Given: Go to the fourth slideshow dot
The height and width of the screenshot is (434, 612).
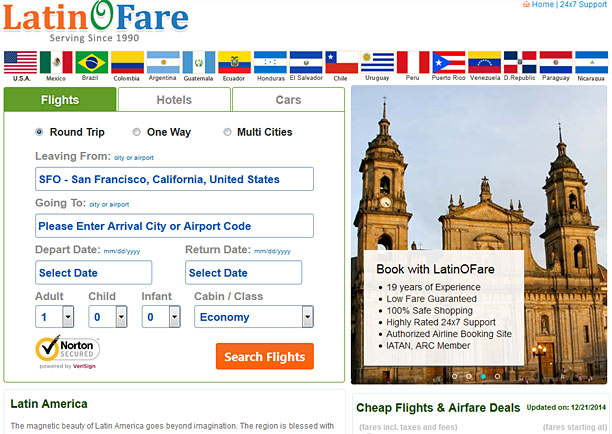Looking at the screenshot, I should tap(497, 376).
